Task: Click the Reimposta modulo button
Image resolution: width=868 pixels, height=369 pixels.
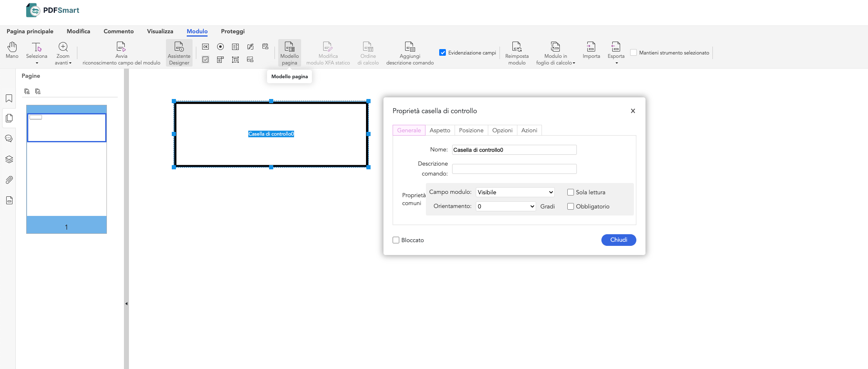Action: [517, 54]
